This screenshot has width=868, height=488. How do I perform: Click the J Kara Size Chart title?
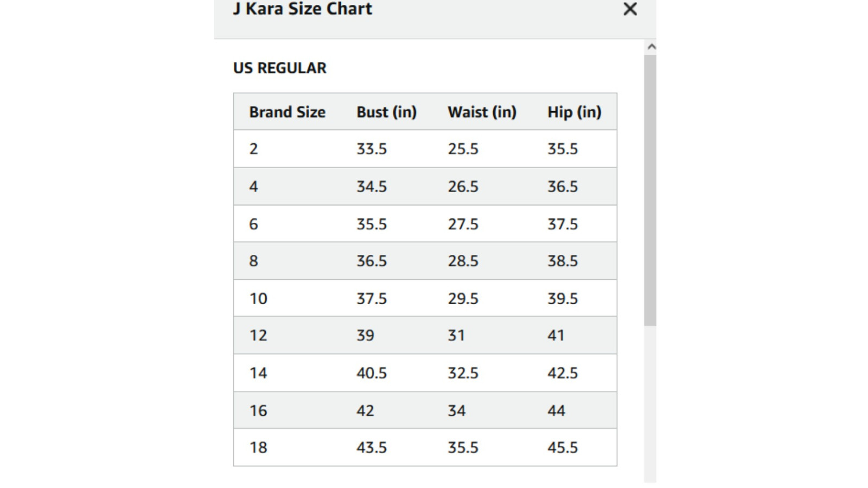click(302, 9)
